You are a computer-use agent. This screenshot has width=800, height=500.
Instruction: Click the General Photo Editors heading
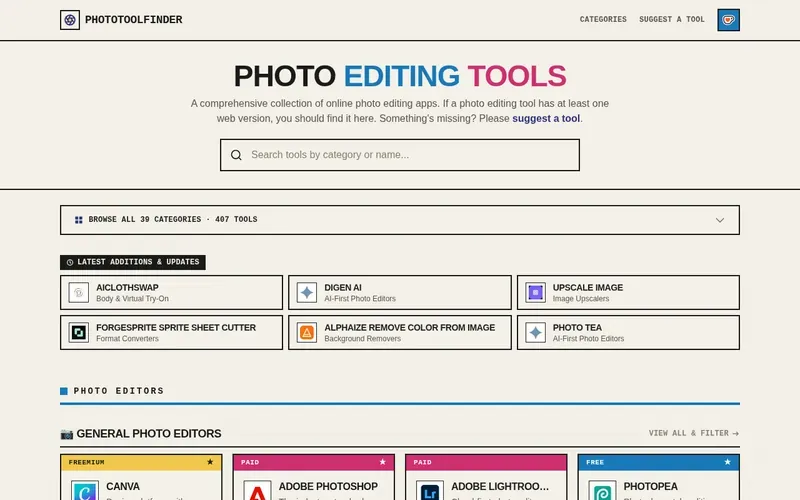tap(148, 434)
